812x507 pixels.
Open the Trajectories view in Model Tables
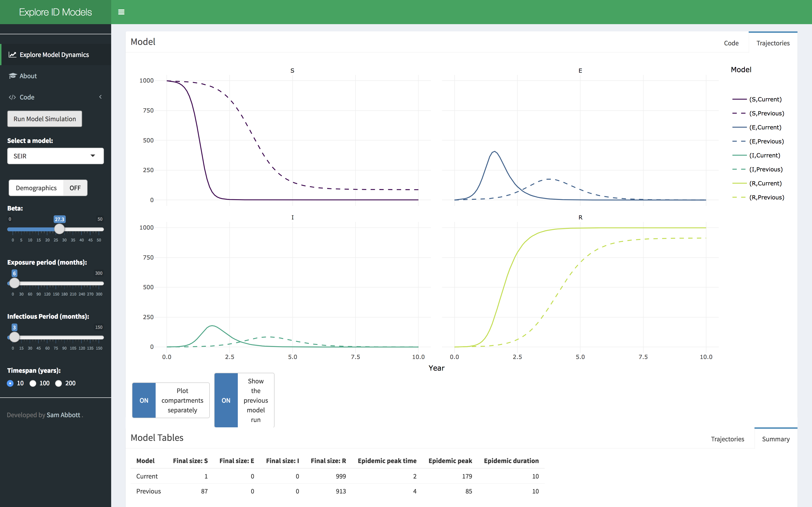728,439
